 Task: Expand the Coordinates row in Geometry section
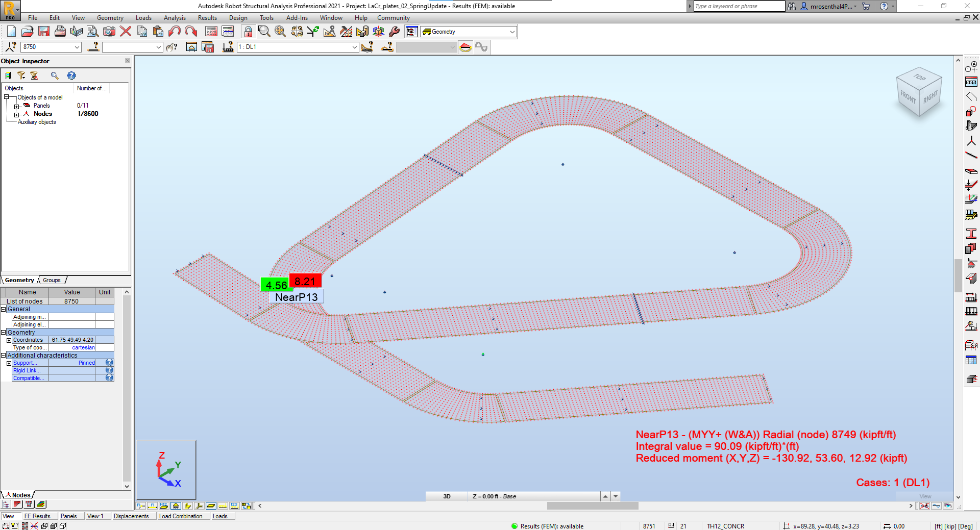(x=9, y=340)
